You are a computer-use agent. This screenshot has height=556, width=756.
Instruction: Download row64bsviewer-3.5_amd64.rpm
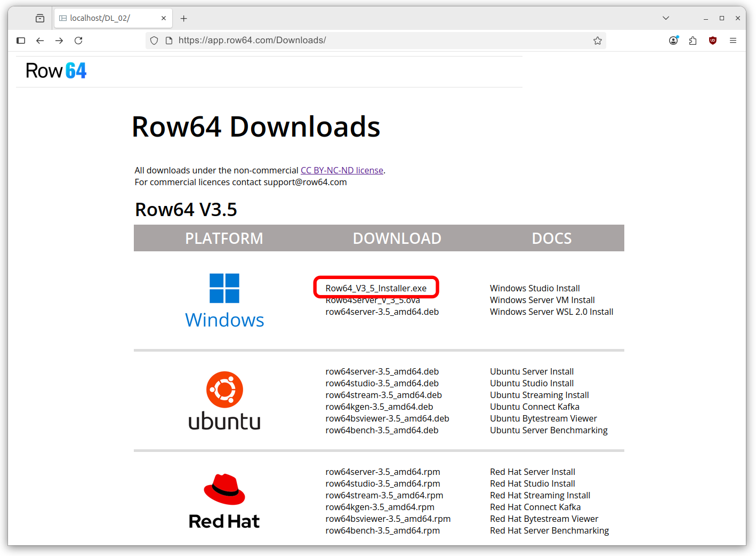tap(388, 519)
